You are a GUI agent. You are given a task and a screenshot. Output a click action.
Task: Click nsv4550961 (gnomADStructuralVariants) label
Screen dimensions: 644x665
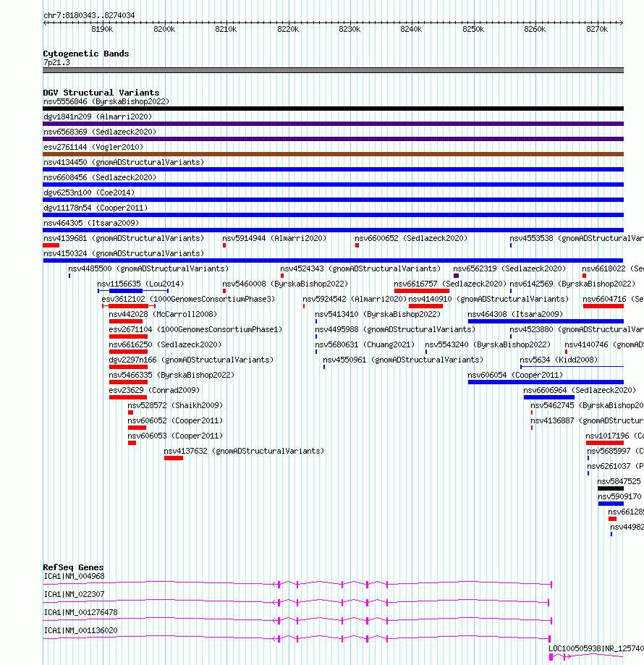(x=403, y=361)
